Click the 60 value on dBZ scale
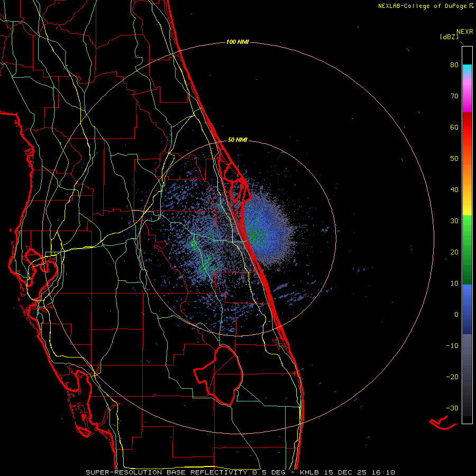476x476 pixels. (454, 127)
